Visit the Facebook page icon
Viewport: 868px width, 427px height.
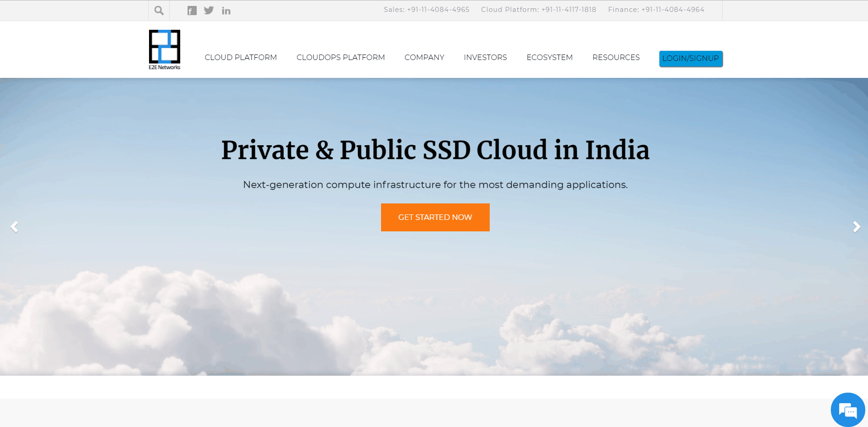(x=192, y=11)
